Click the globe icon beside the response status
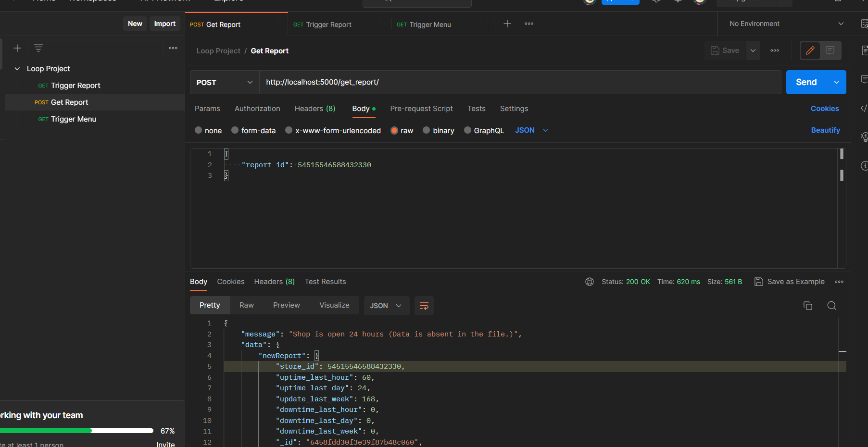Viewport: 868px width, 447px height. coord(590,282)
